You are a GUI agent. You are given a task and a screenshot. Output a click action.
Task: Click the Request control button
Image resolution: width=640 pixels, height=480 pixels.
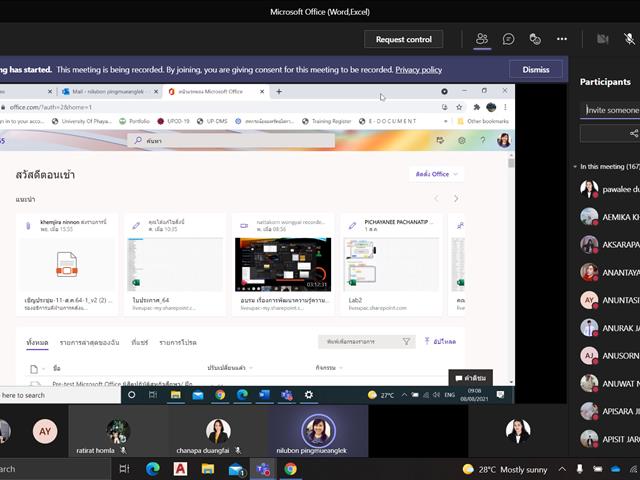tap(404, 39)
